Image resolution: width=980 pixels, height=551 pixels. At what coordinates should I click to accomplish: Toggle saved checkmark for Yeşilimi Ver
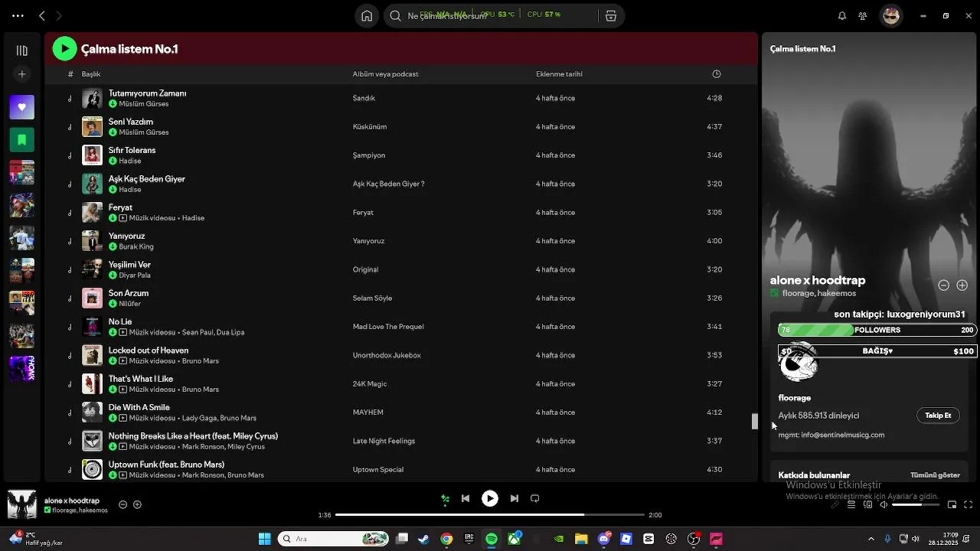113,275
